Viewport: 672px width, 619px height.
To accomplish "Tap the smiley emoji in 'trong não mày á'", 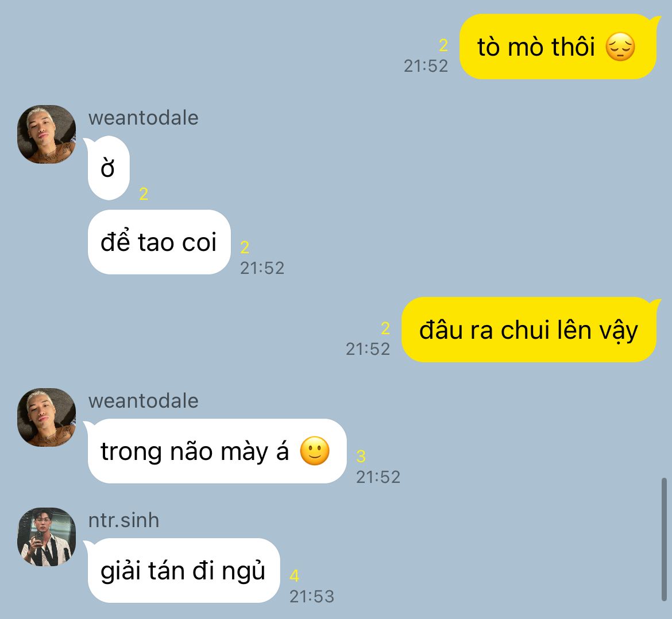I will tap(315, 451).
